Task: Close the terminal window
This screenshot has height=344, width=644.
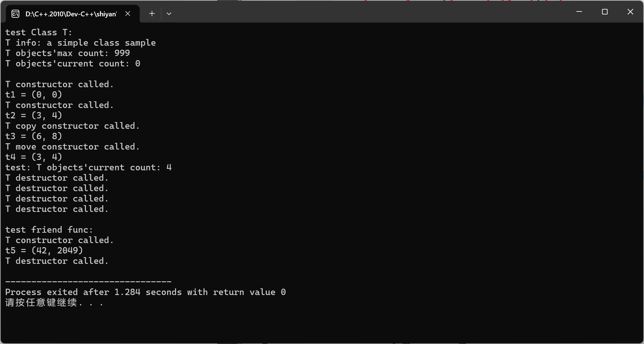Action: click(x=630, y=12)
